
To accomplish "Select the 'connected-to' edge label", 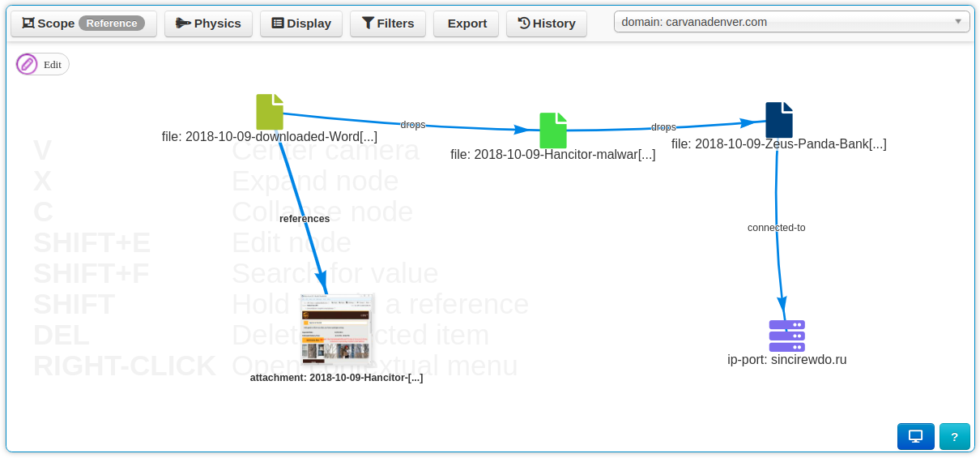I will (776, 228).
